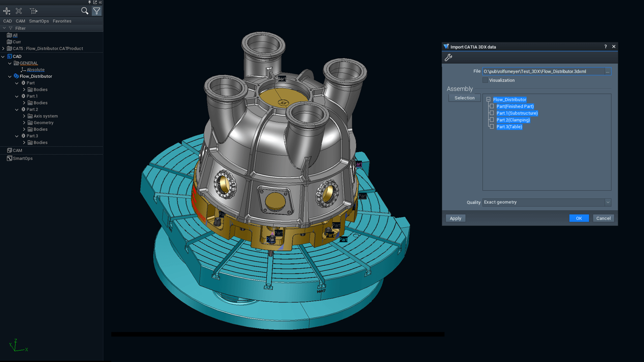The image size is (644, 362).
Task: Click the Absolute coordinate system icon
Action: click(23, 70)
